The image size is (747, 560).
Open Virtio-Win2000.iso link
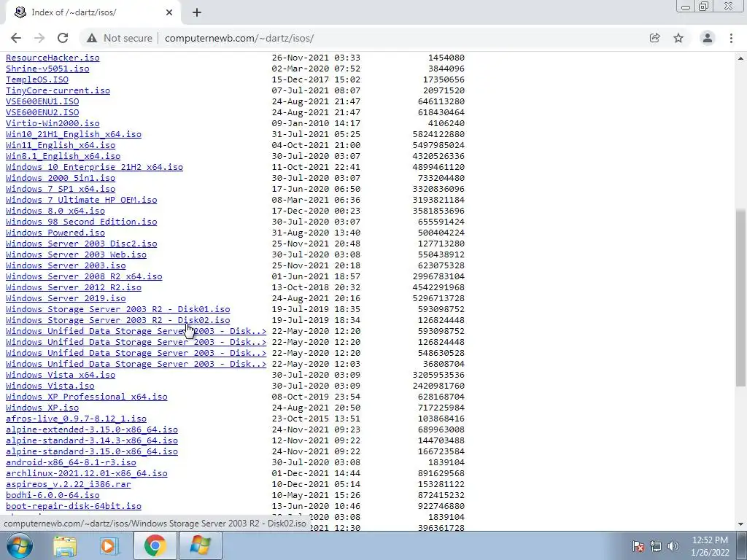(x=53, y=123)
